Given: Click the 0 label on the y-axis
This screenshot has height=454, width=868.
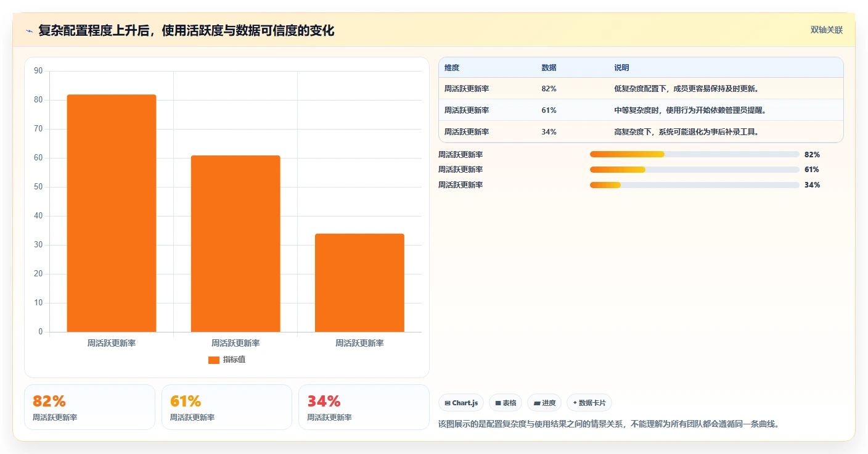Looking at the screenshot, I should point(41,332).
